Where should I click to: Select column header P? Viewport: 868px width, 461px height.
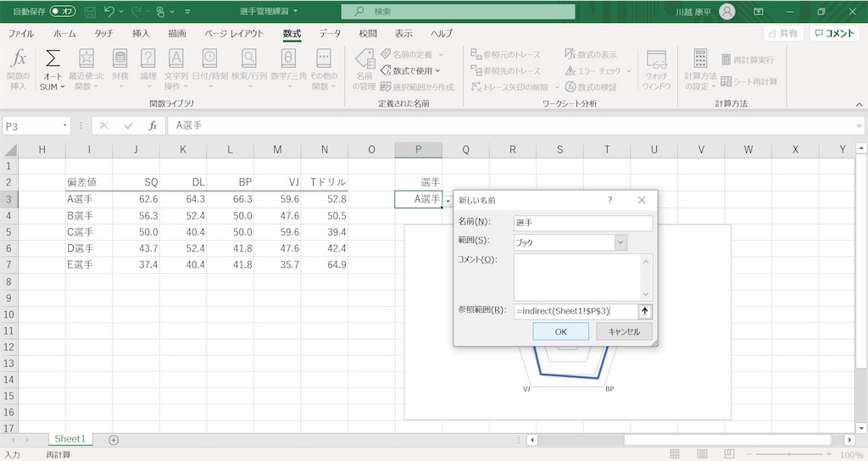tap(419, 149)
